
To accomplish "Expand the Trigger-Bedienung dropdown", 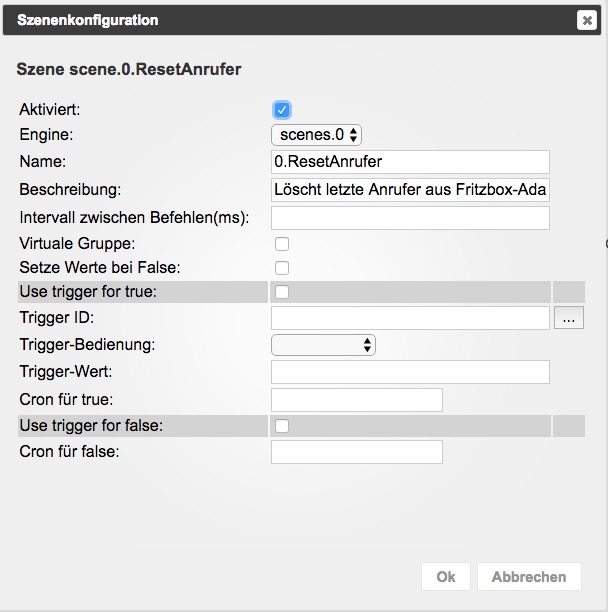I will (x=323, y=345).
